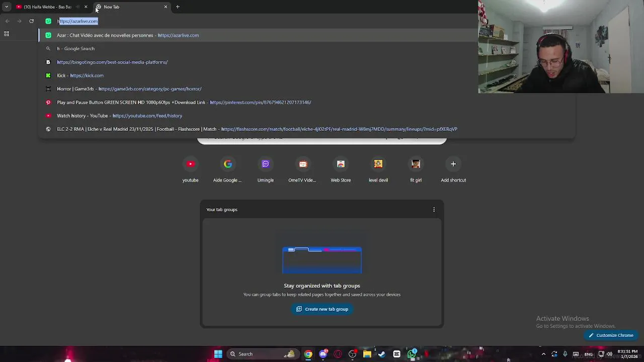Image resolution: width=644 pixels, height=362 pixels.
Task: Open the level devil shortcut tile
Action: pos(378,170)
